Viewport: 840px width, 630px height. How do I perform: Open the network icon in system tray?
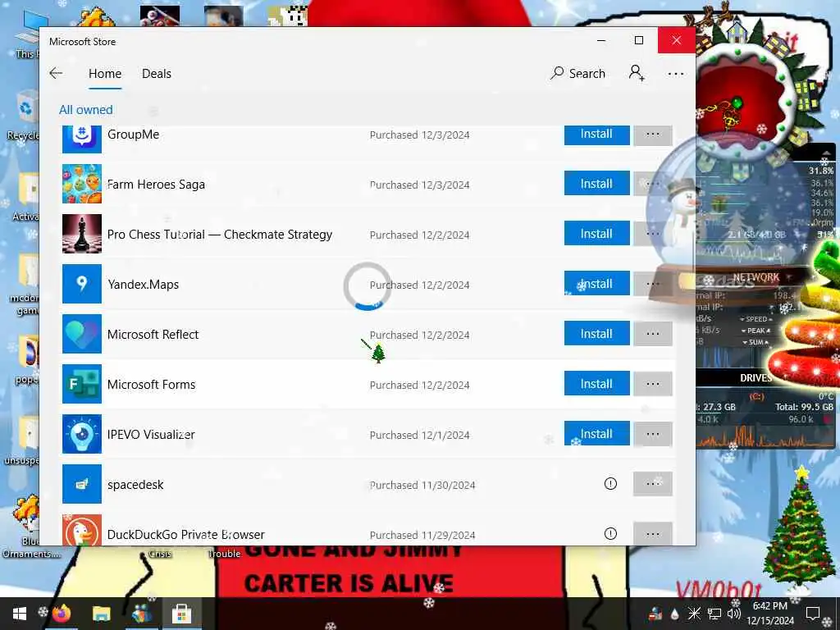pyautogui.click(x=714, y=614)
